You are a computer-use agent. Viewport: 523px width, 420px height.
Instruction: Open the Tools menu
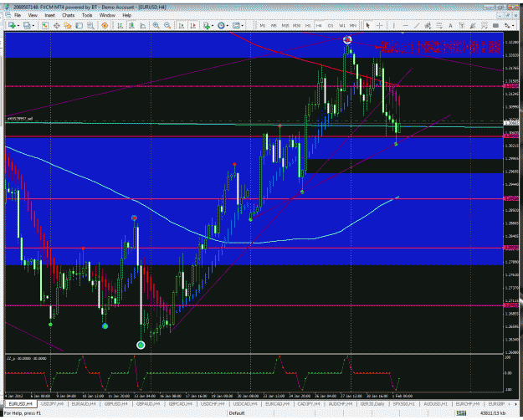[x=87, y=15]
